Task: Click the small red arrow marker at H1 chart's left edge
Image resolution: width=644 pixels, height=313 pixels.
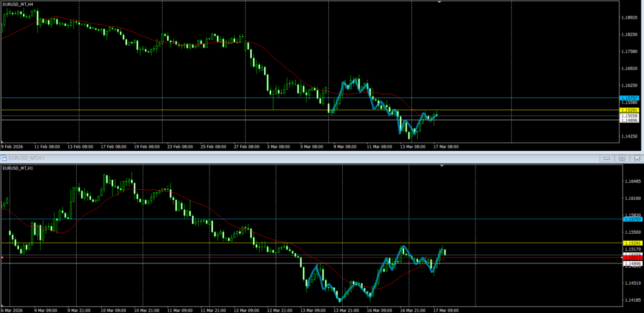Action: coord(3,257)
